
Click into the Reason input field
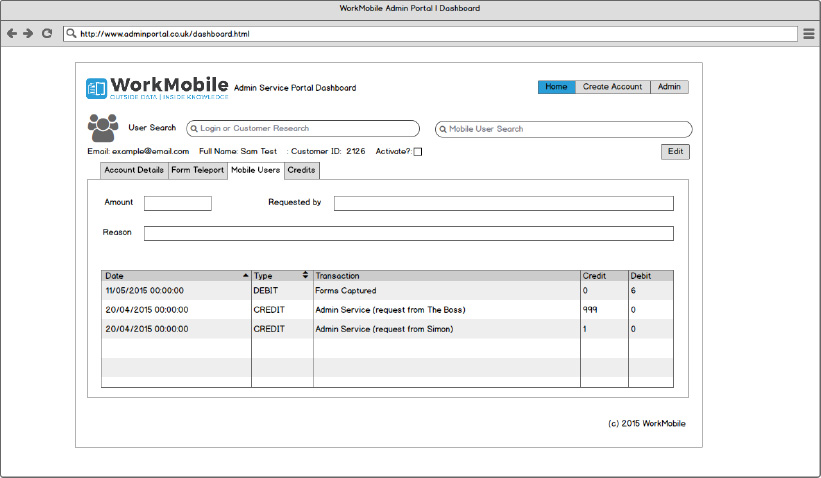409,234
